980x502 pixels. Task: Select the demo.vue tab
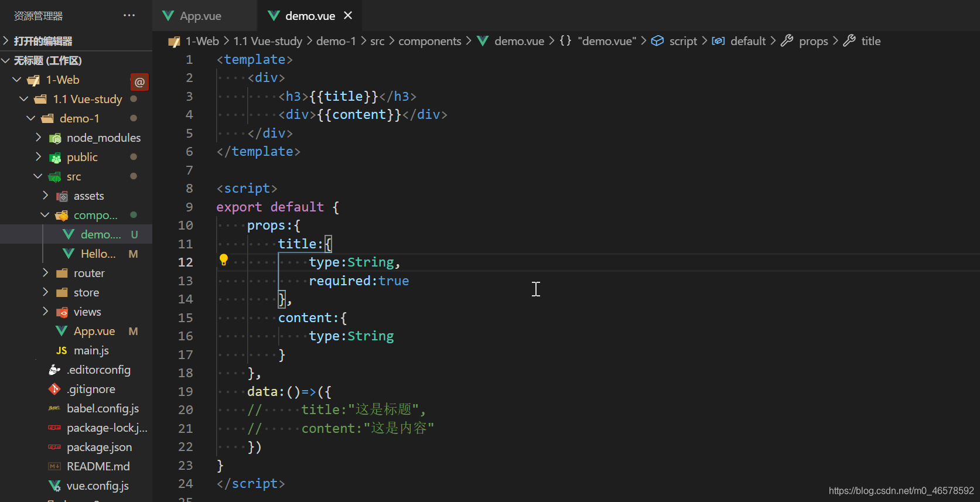pos(309,16)
